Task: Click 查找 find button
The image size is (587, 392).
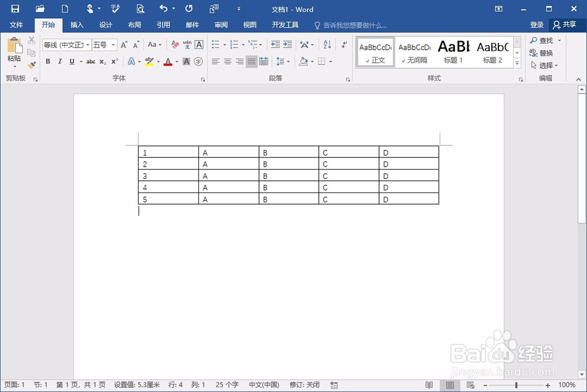Action: point(541,40)
